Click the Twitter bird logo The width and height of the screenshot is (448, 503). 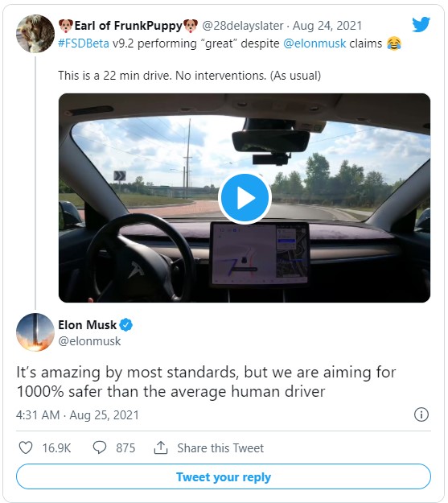[421, 24]
